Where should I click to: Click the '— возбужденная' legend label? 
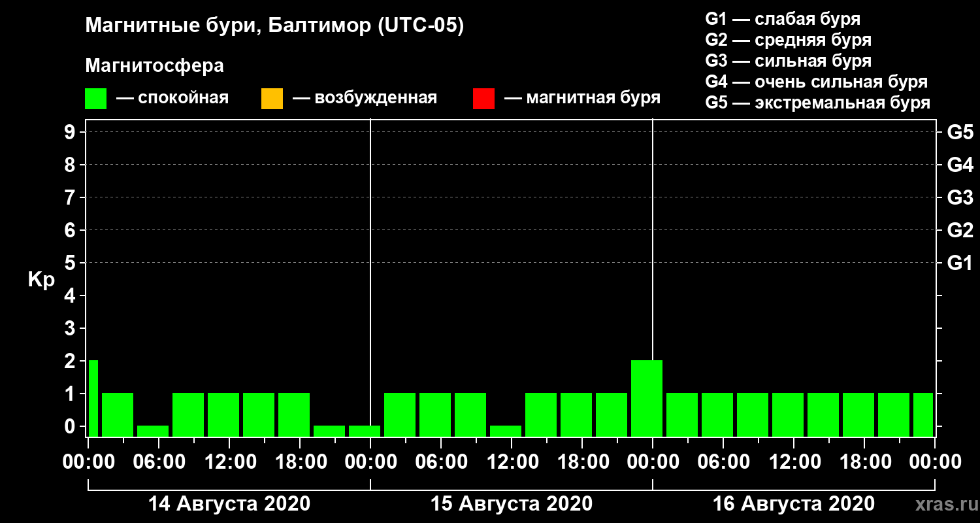point(365,98)
